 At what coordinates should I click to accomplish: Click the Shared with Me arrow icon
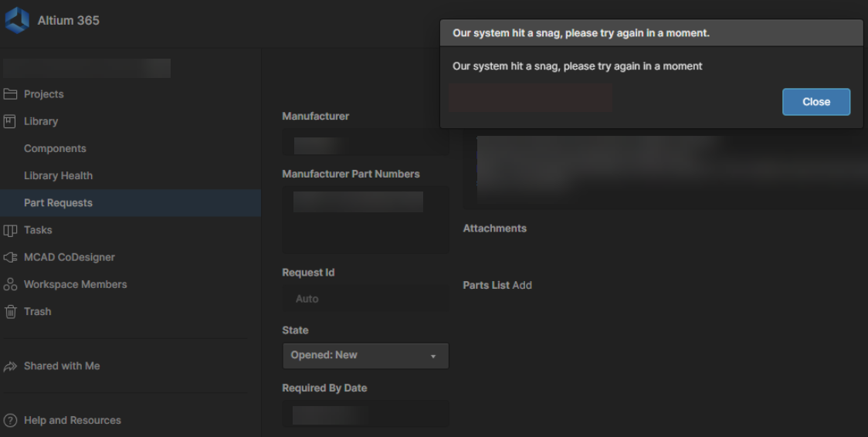tap(10, 366)
